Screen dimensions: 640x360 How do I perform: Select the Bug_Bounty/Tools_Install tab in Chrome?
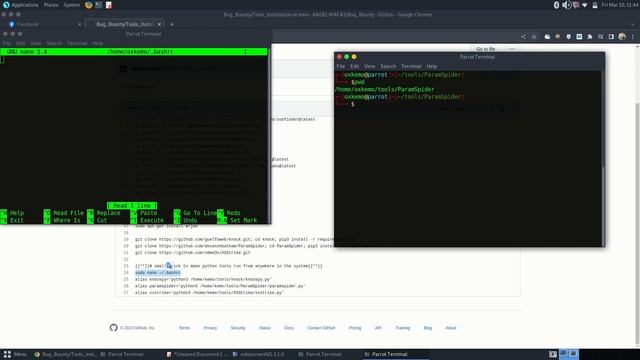click(124, 24)
